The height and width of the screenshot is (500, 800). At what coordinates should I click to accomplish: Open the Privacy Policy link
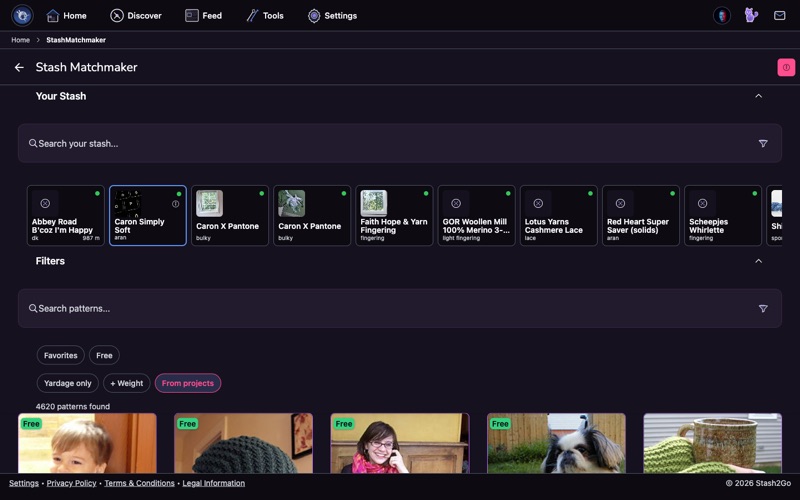point(71,483)
